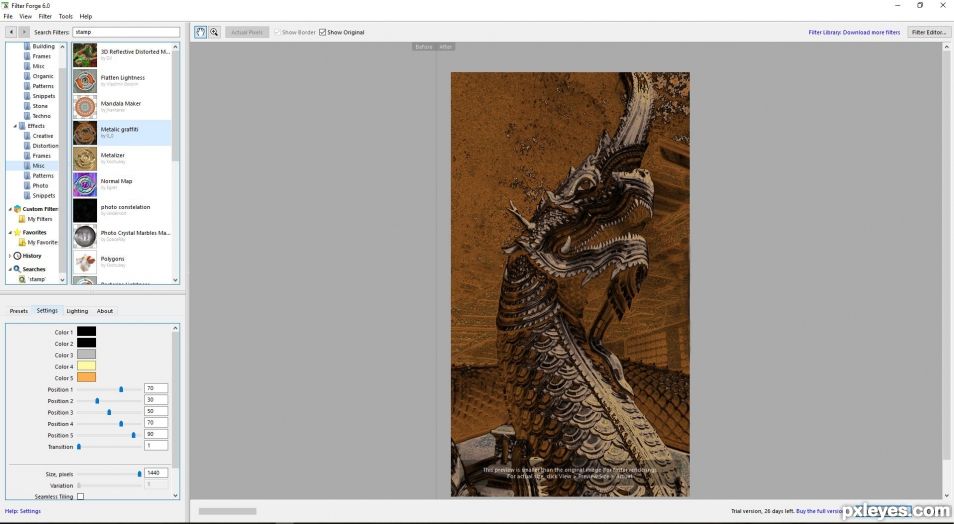Open the Color 3 gray swatch
954x524 pixels.
86,354
